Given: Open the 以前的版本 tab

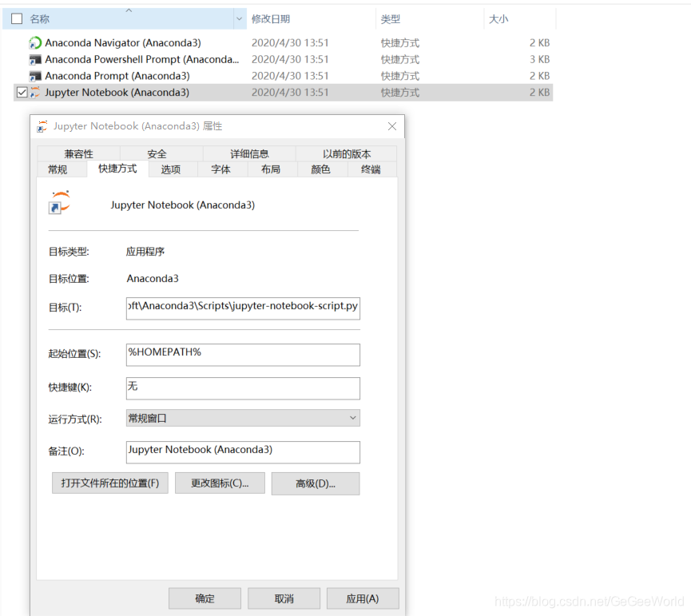Looking at the screenshot, I should click(x=347, y=153).
